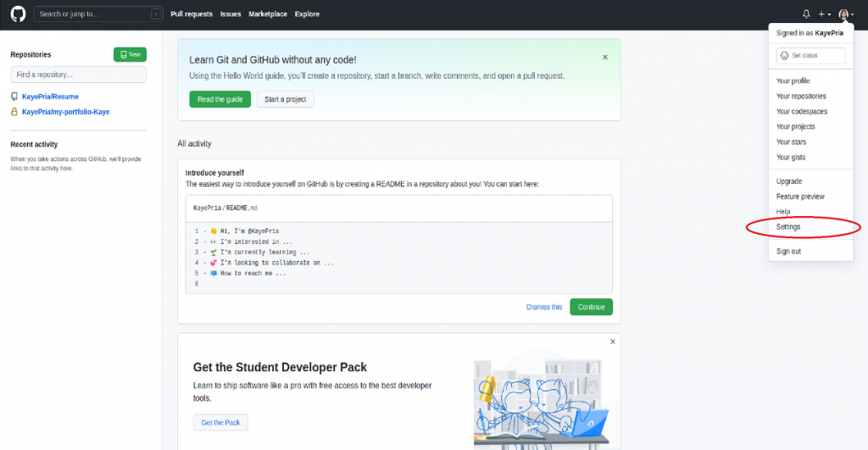
Task: Click the "Signed in as KayePria" text
Action: pos(810,33)
